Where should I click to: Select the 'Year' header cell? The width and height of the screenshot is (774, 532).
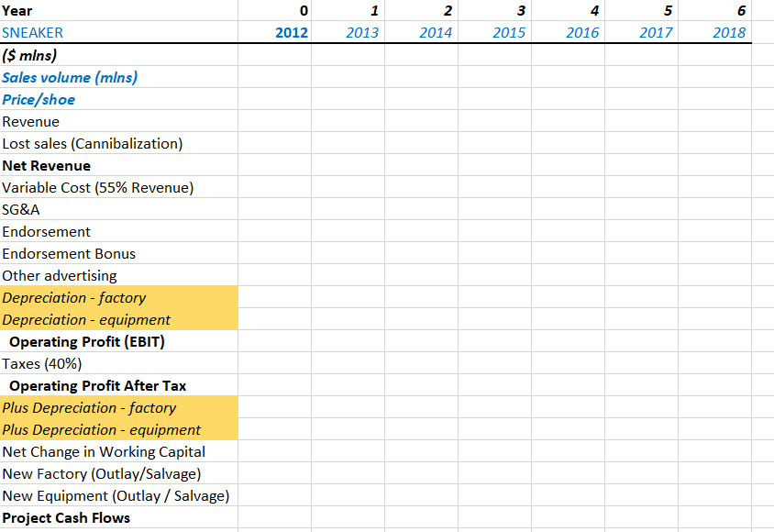[x=119, y=10]
